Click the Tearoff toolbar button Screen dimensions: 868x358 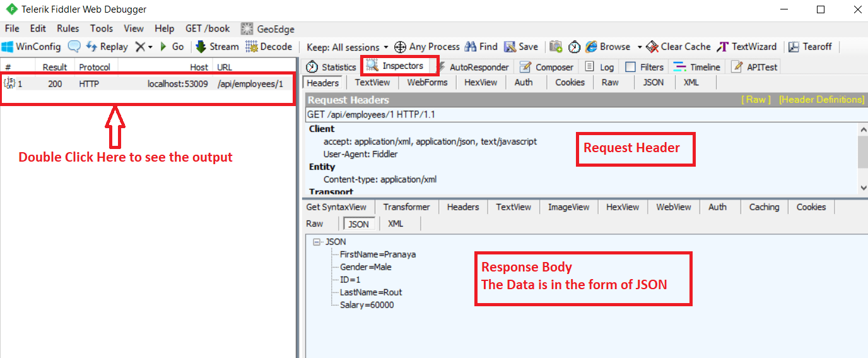click(810, 47)
